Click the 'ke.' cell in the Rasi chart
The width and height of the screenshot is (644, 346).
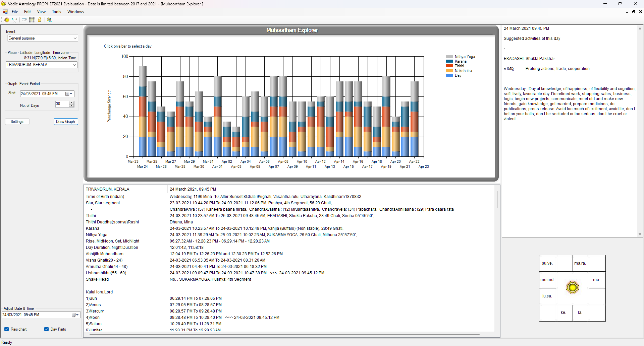point(564,313)
